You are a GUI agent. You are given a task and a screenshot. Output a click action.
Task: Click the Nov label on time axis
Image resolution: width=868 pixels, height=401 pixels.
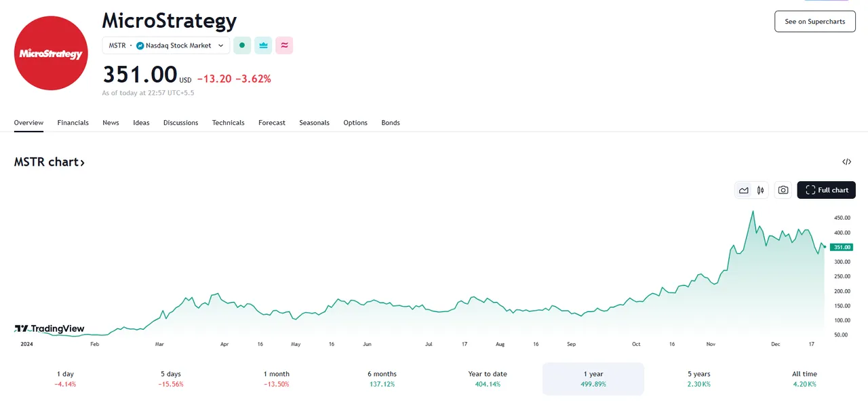711,344
